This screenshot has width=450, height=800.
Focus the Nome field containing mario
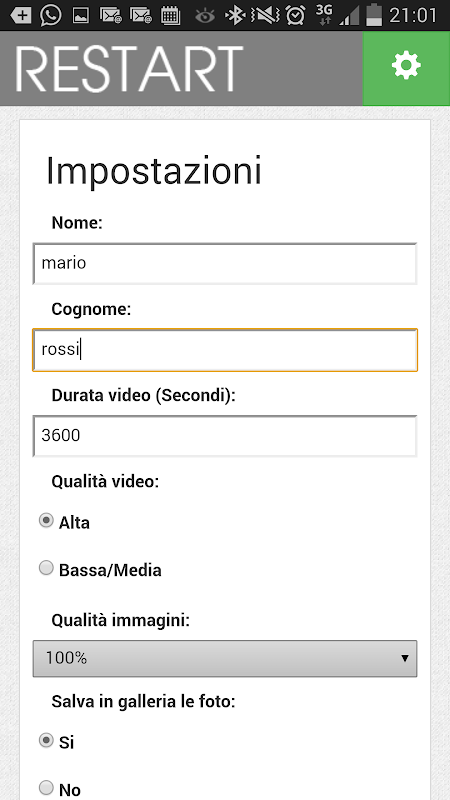click(225, 263)
